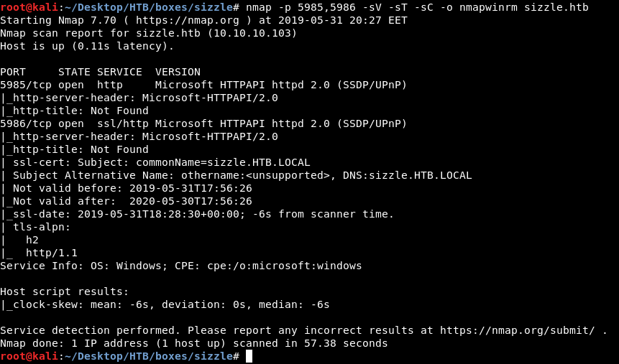Click the h2 tls-alpn entry
The width and height of the screenshot is (619, 364).
pyautogui.click(x=32, y=240)
